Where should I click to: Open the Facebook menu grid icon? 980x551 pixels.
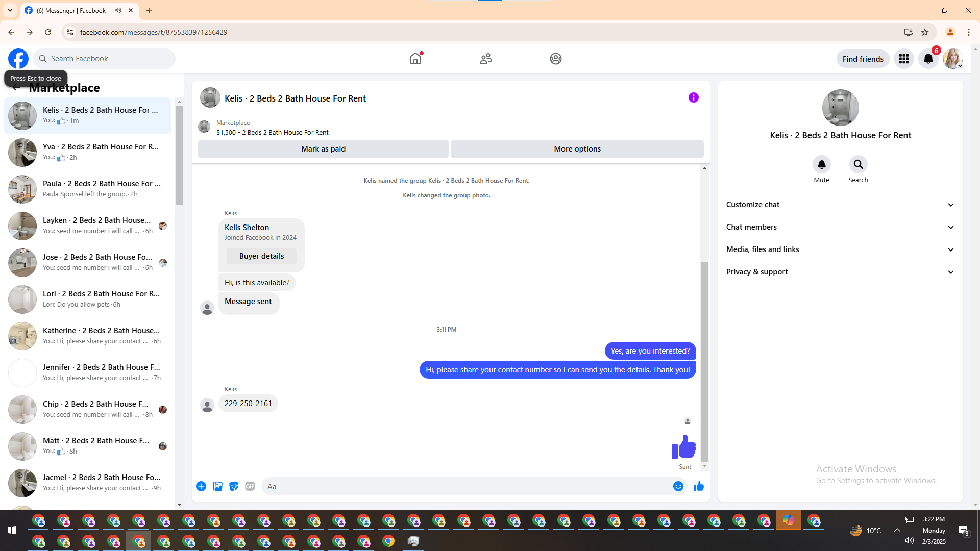904,59
